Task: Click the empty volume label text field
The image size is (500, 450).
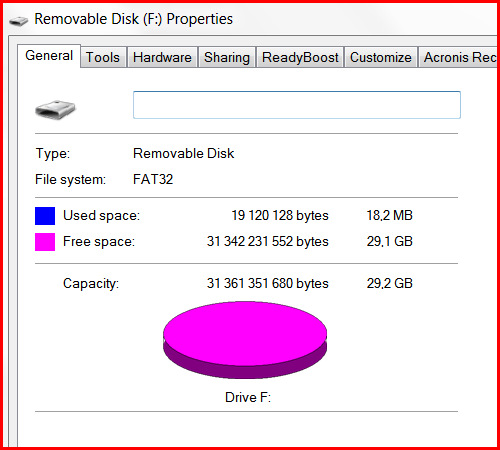Action: point(297,105)
